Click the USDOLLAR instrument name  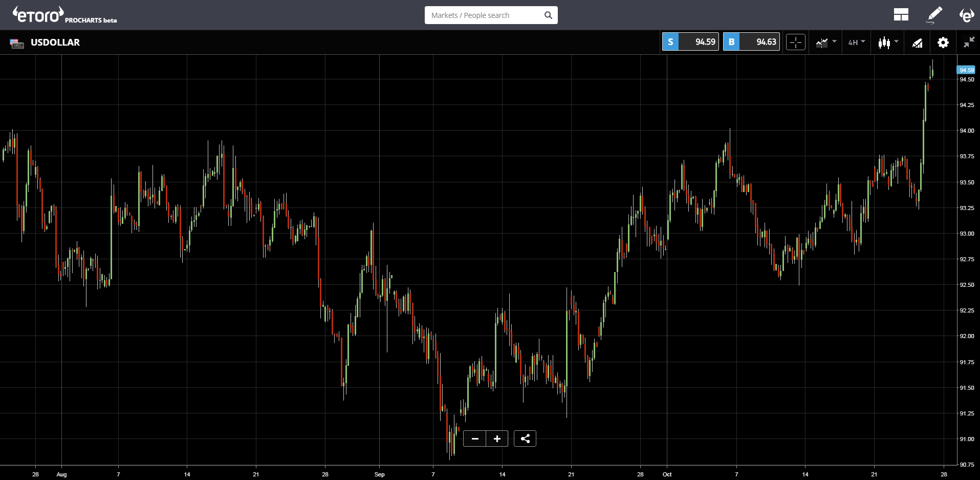pyautogui.click(x=55, y=43)
